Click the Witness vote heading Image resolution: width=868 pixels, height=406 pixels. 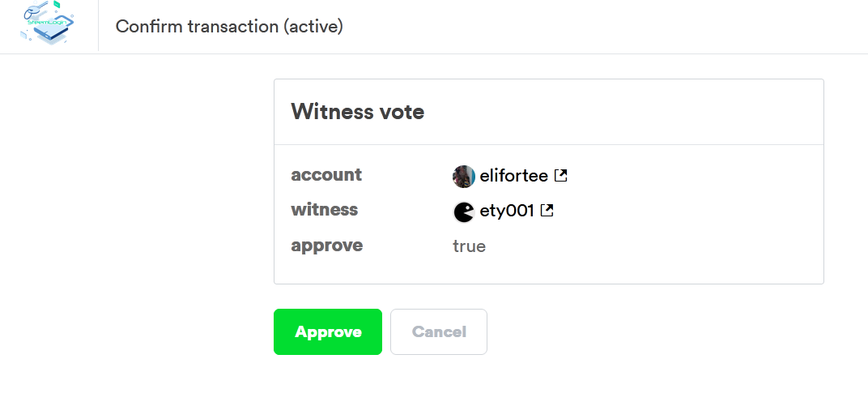[357, 112]
